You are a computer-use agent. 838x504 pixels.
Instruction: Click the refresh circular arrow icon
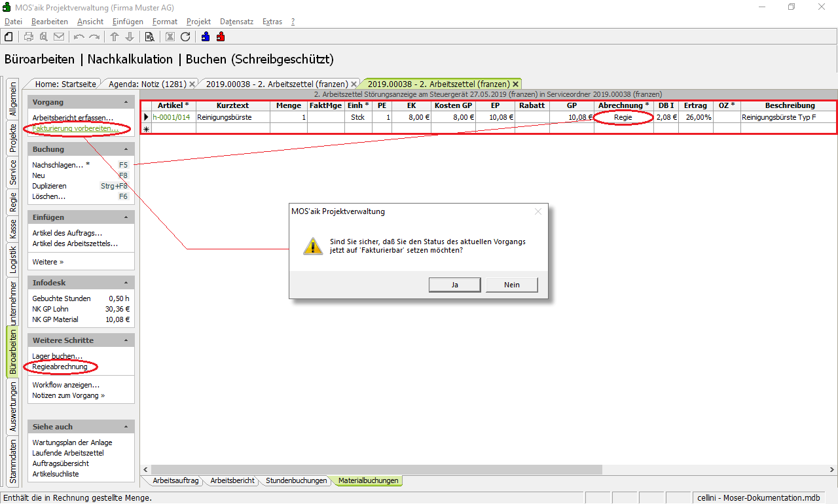pyautogui.click(x=185, y=37)
